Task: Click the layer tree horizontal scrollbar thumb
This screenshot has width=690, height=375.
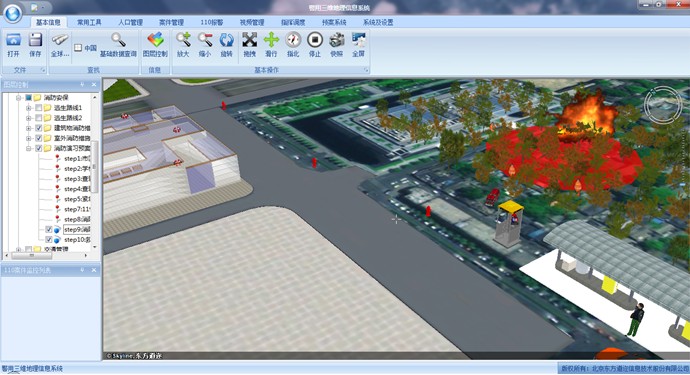Action: (31, 255)
